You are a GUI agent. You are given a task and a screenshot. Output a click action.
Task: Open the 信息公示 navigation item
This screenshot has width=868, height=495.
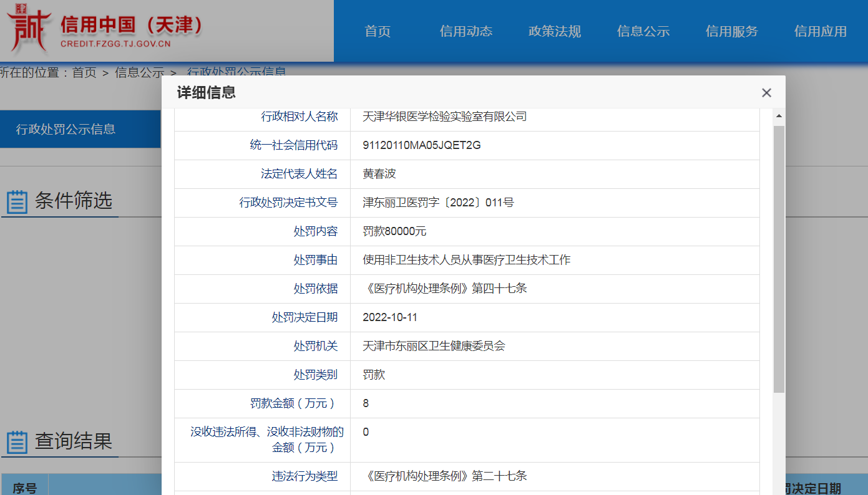point(643,31)
